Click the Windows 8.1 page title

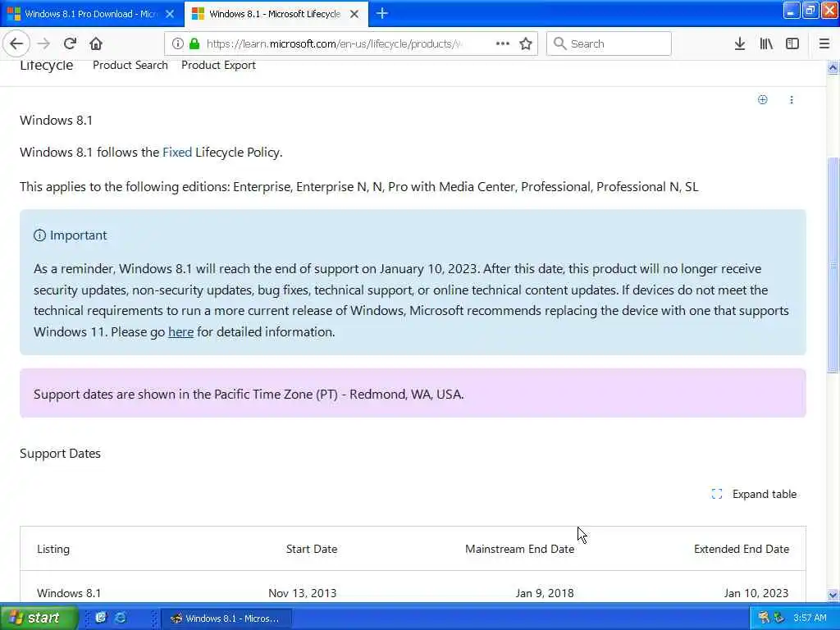[57, 120]
